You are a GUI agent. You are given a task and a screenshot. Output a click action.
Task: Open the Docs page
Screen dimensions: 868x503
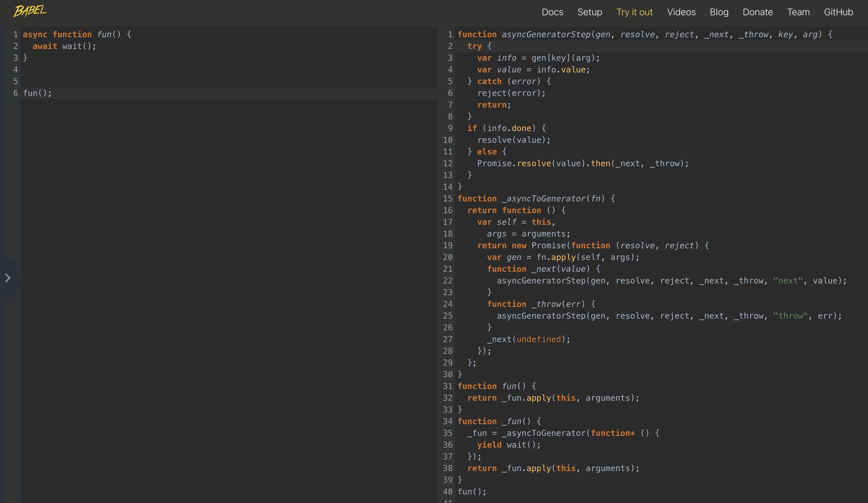(553, 12)
